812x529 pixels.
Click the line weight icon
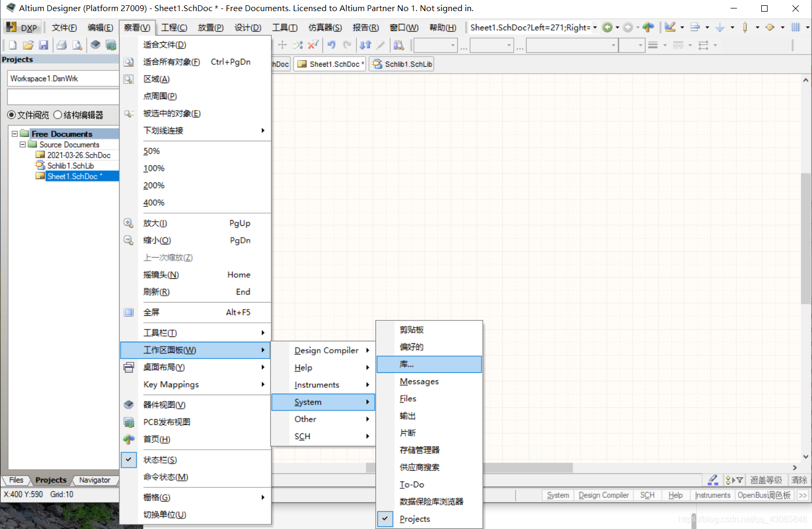[x=653, y=45]
